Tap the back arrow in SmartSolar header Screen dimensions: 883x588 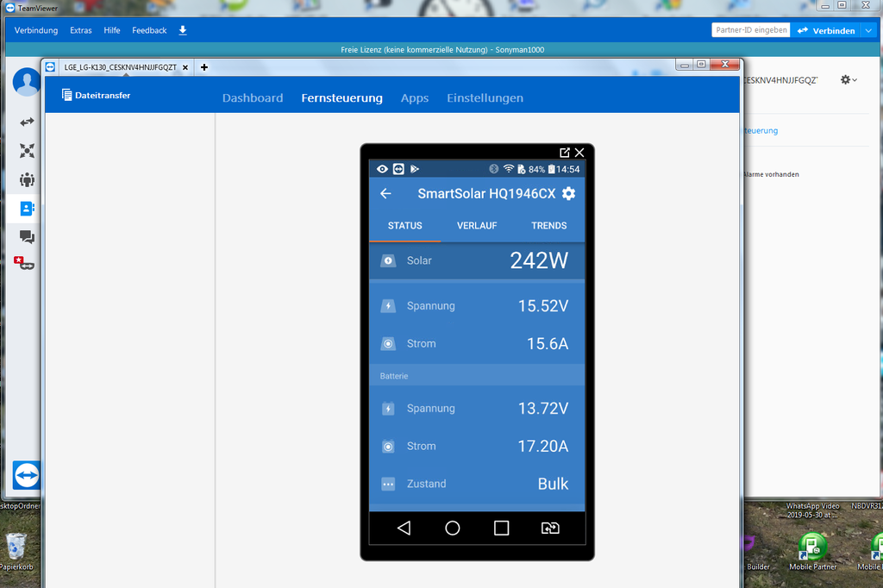click(x=385, y=194)
